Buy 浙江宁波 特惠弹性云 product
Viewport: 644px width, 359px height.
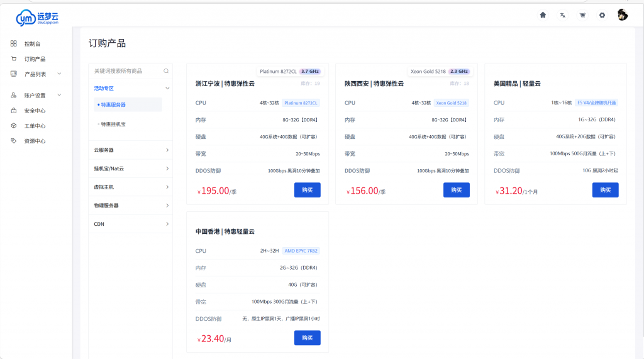click(x=307, y=190)
